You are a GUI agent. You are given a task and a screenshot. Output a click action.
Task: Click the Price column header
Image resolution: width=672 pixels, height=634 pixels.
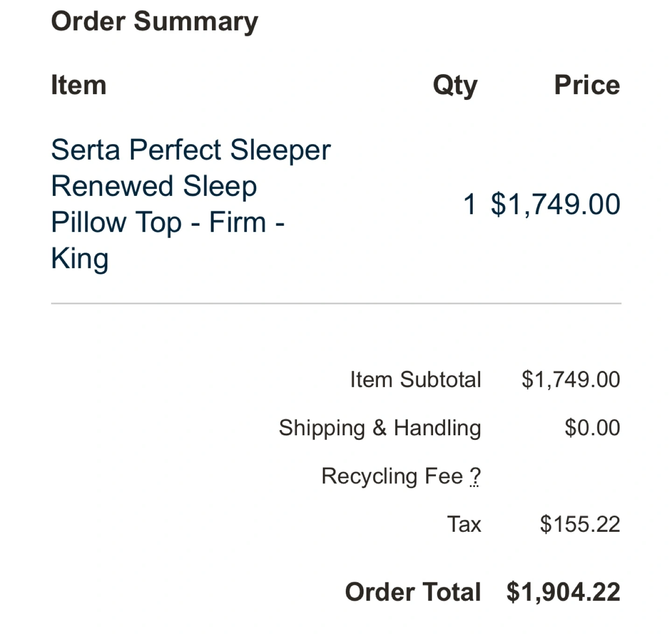[587, 85]
